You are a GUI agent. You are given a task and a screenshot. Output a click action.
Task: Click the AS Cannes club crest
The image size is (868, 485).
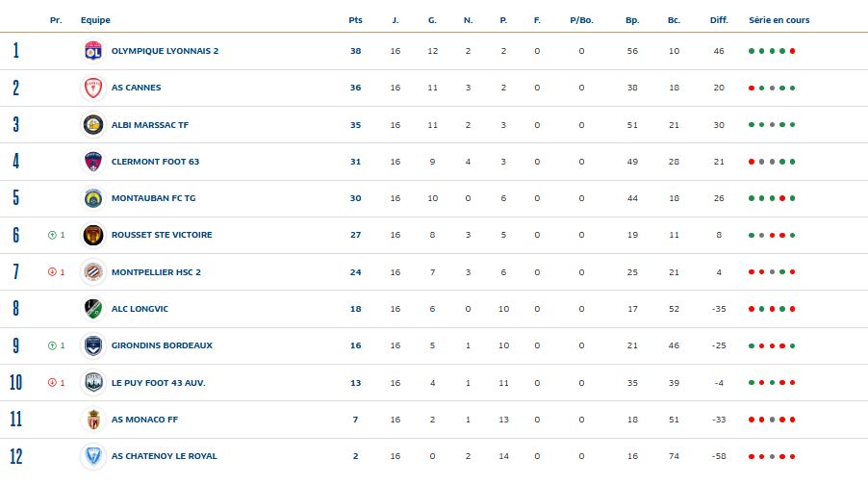point(93,88)
